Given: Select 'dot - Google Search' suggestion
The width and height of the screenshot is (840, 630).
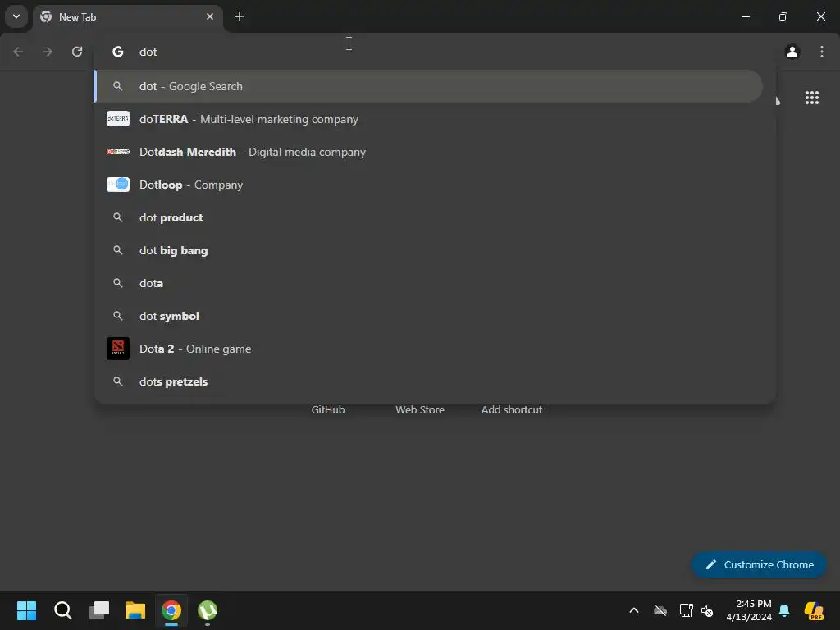Looking at the screenshot, I should point(428,86).
